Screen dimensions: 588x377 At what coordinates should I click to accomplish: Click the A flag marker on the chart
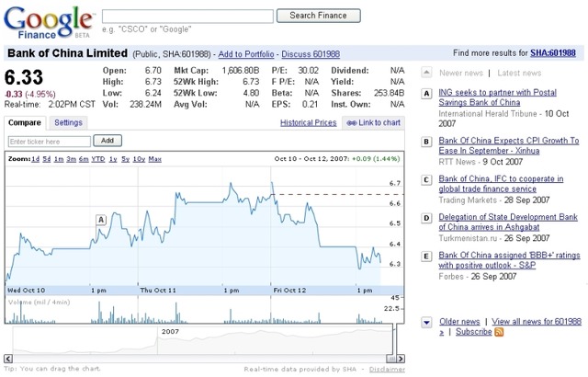pos(101,220)
